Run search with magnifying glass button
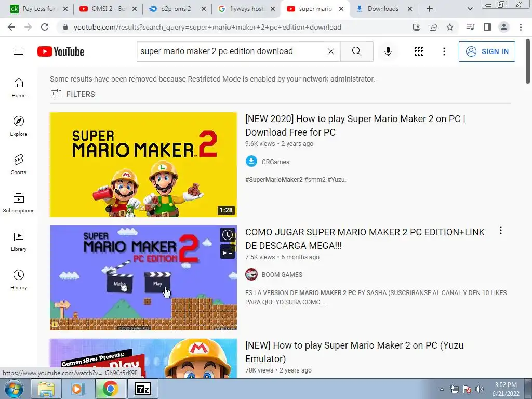The image size is (532, 399). 356,51
